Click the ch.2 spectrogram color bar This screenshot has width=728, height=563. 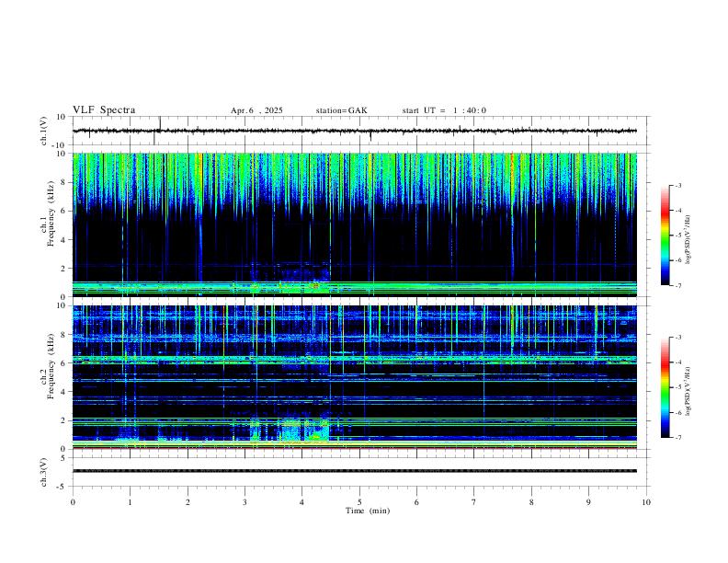pos(665,387)
